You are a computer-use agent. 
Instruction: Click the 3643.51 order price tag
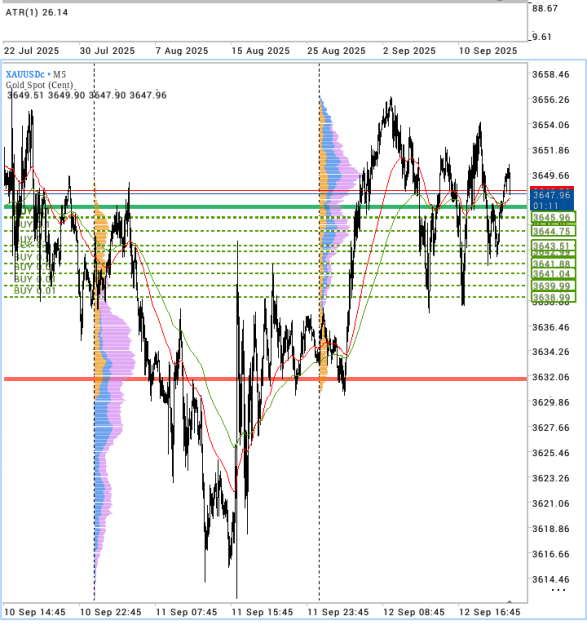point(554,245)
